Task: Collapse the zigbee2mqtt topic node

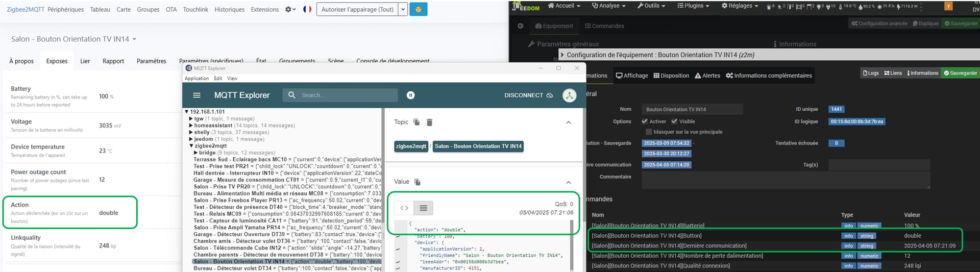Action: pos(191,146)
